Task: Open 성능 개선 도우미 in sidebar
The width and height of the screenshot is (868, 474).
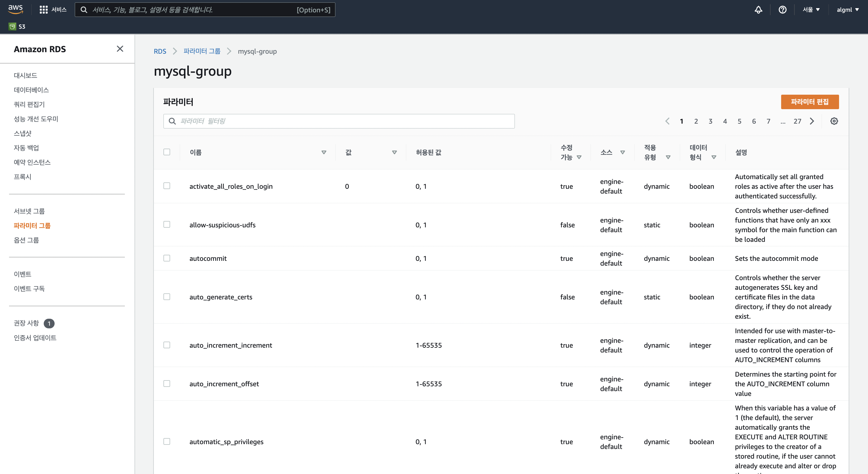Action: pyautogui.click(x=36, y=119)
